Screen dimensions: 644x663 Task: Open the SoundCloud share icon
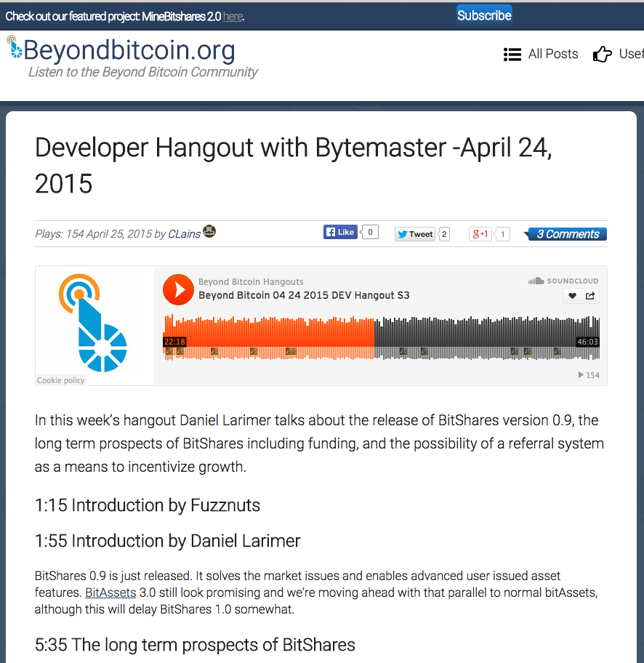(590, 296)
